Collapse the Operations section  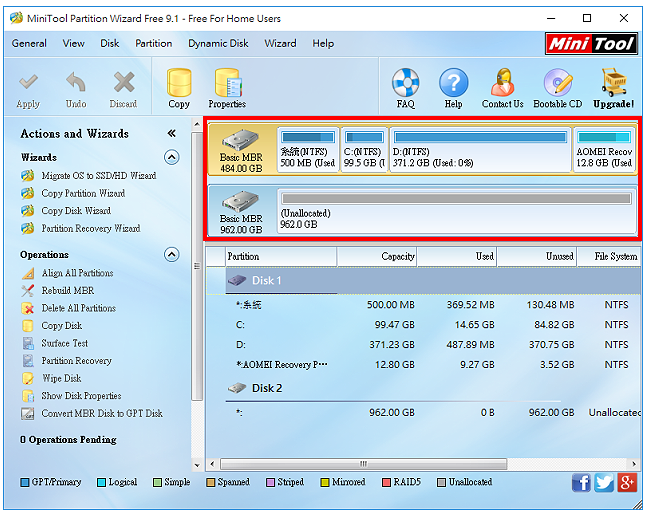pyautogui.click(x=172, y=254)
